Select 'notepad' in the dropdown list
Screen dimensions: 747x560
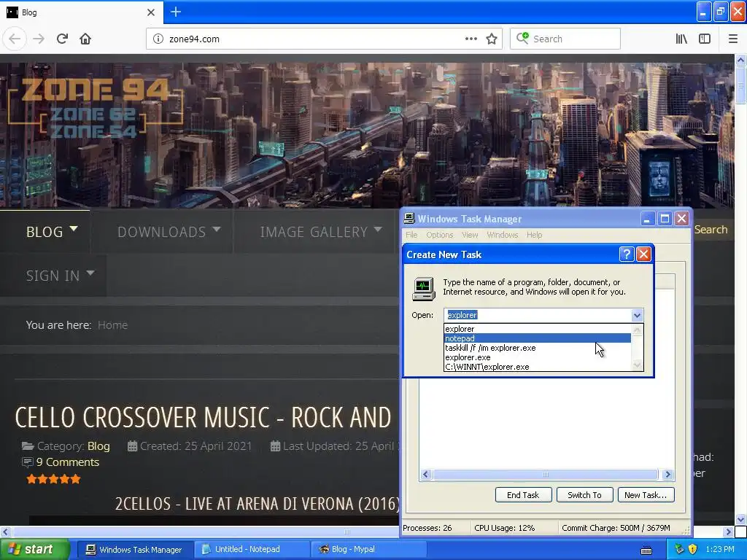pos(537,338)
